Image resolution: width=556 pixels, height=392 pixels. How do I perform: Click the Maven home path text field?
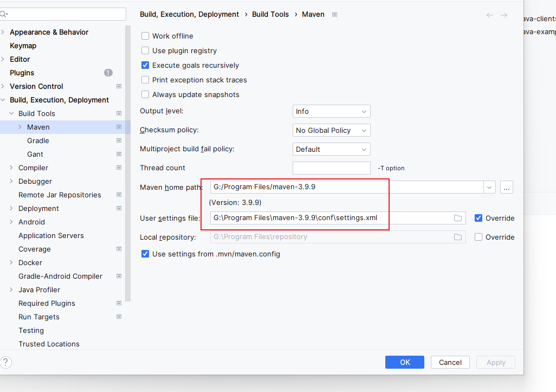coord(347,187)
